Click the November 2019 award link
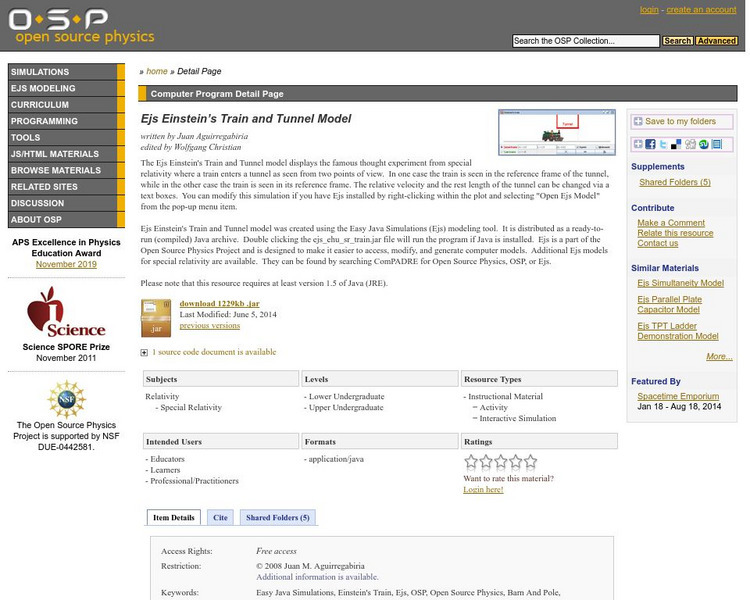 (66, 264)
